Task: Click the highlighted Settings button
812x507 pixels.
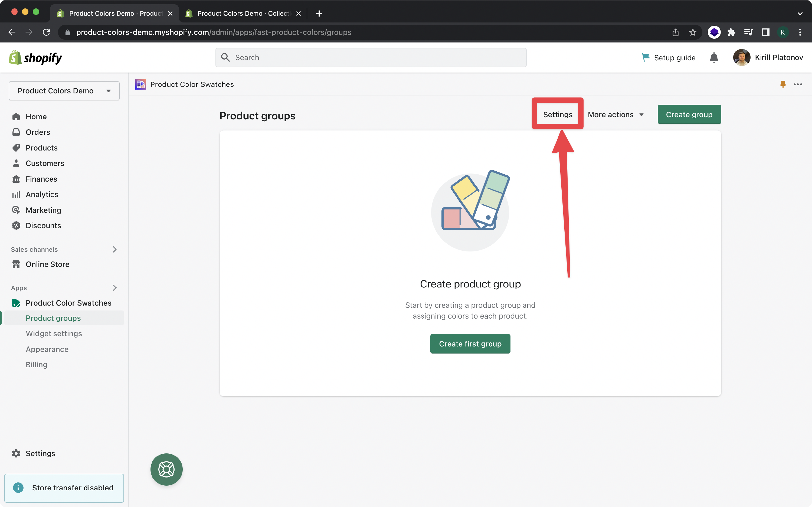Action: pos(558,115)
